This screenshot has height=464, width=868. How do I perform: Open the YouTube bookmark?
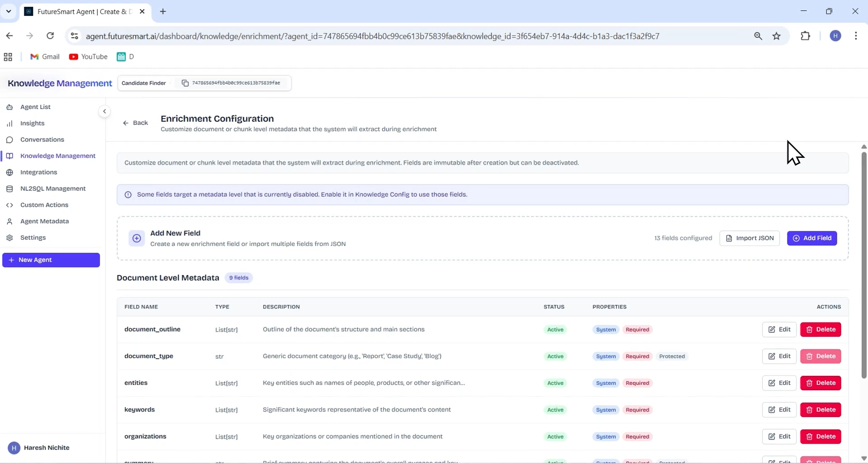(x=88, y=57)
